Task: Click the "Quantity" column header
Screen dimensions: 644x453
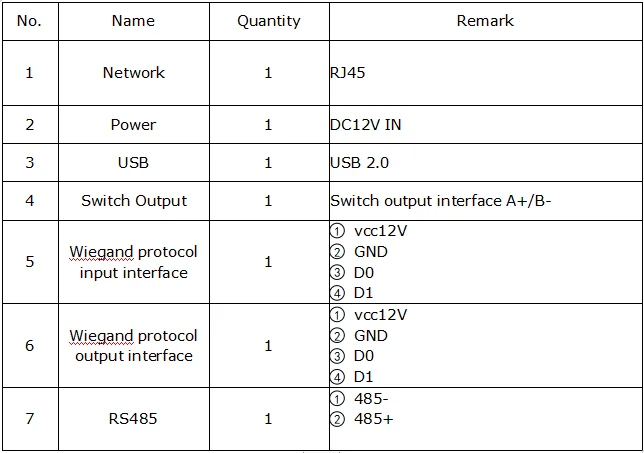Action: 268,20
